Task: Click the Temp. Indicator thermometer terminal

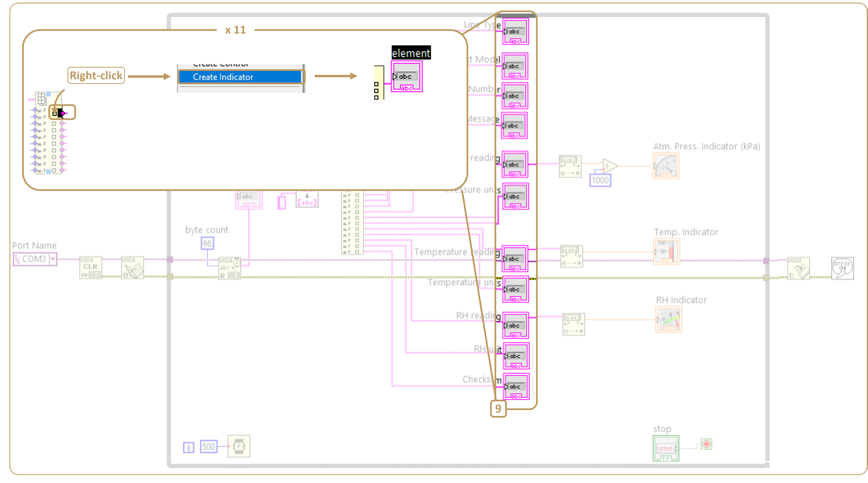Action: coord(667,252)
